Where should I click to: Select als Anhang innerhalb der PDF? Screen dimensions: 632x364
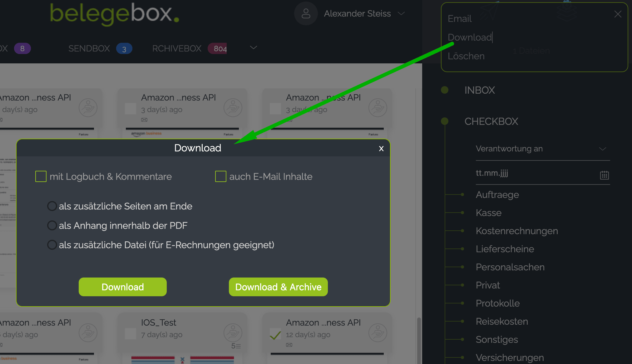coord(52,225)
